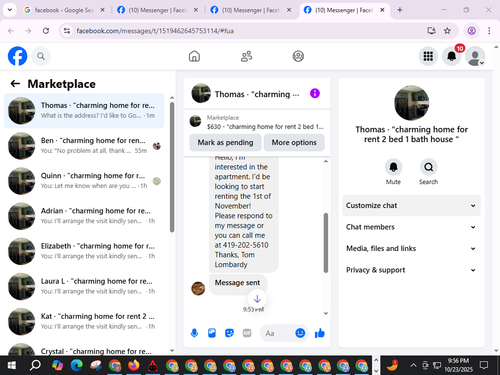Open the account profile avatar menu
500x375 pixels.
[475, 56]
